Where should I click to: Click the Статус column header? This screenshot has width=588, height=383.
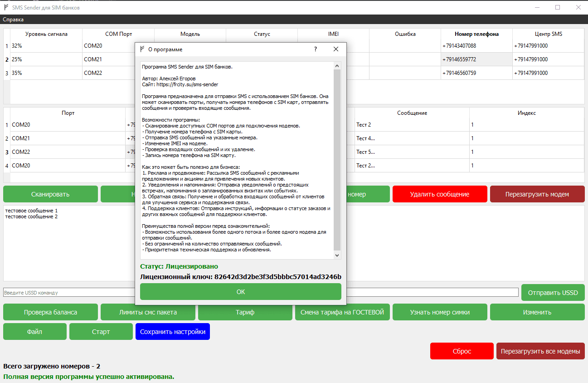[262, 34]
